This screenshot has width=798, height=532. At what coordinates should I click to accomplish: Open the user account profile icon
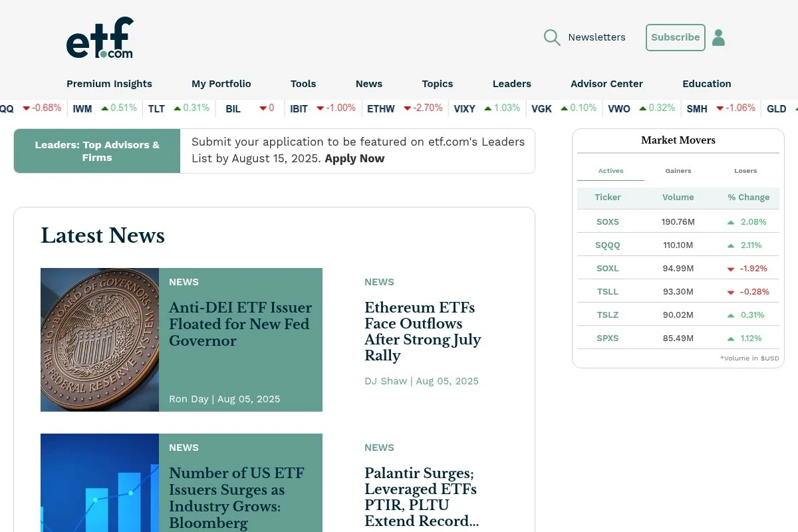coord(718,37)
